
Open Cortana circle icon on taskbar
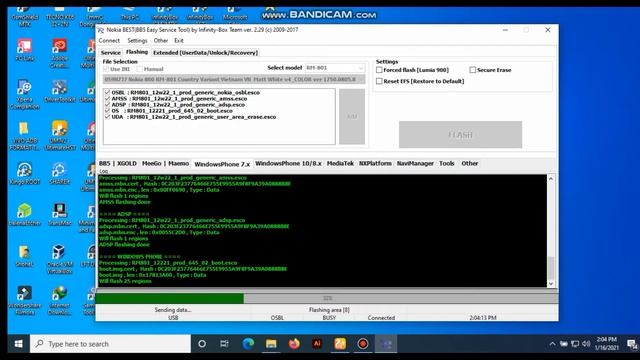click(x=202, y=344)
